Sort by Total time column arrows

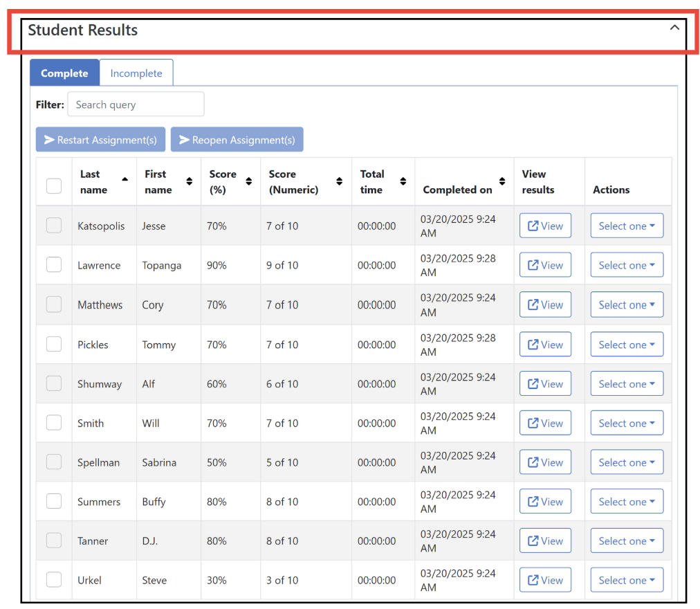[x=403, y=181]
